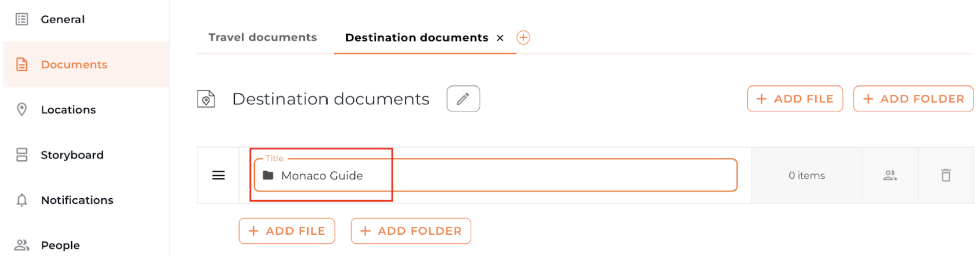Edit section title with the pencil icon
Screen dimensions: 980x259
tap(463, 99)
